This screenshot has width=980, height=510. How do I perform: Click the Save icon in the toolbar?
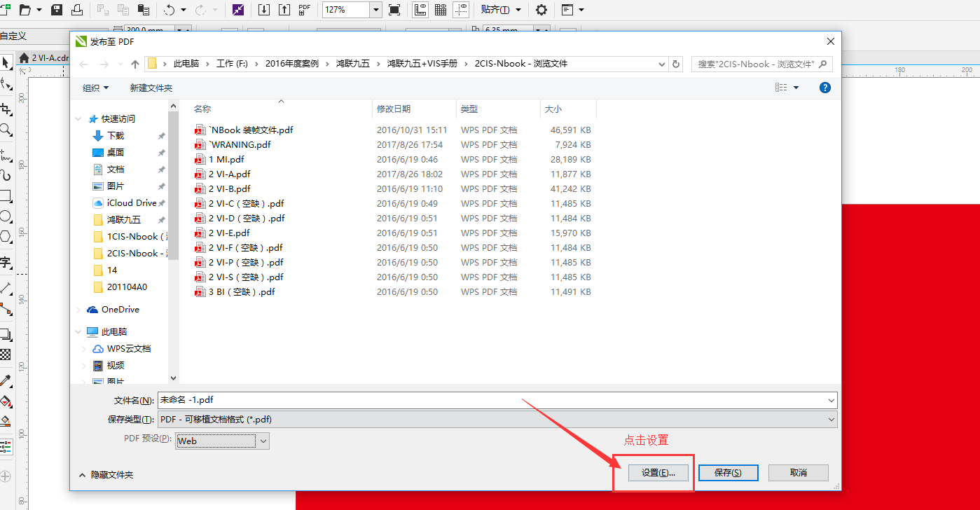point(57,10)
